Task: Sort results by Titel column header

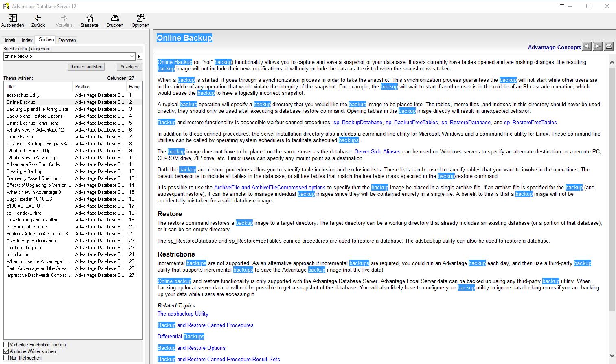Action: pyautogui.click(x=38, y=87)
